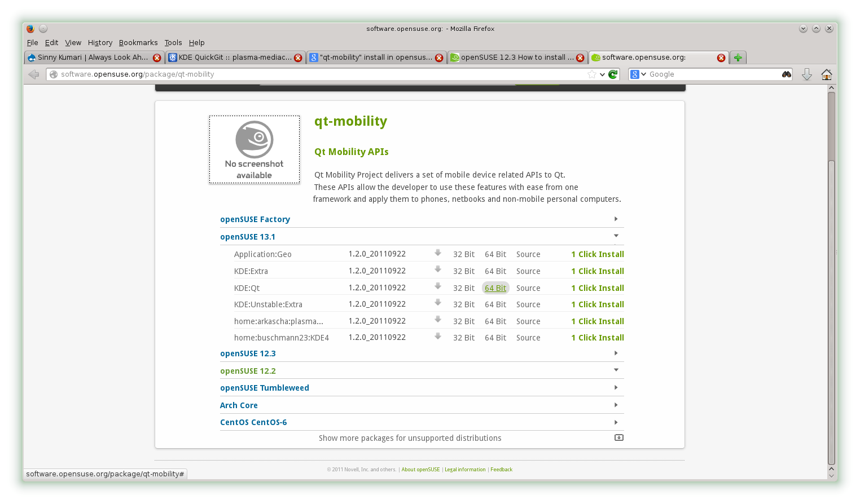Click 1 Click Install for home:arkascha:plasma

click(598, 321)
